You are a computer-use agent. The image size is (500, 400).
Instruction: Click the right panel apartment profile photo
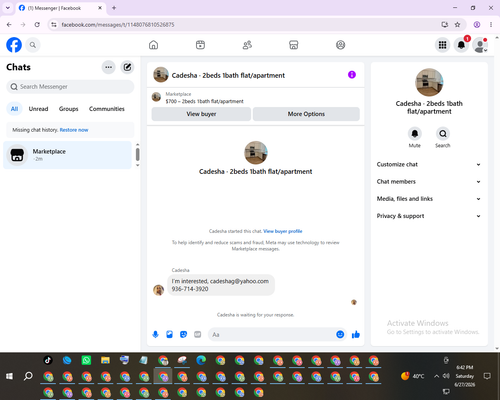coord(429,82)
